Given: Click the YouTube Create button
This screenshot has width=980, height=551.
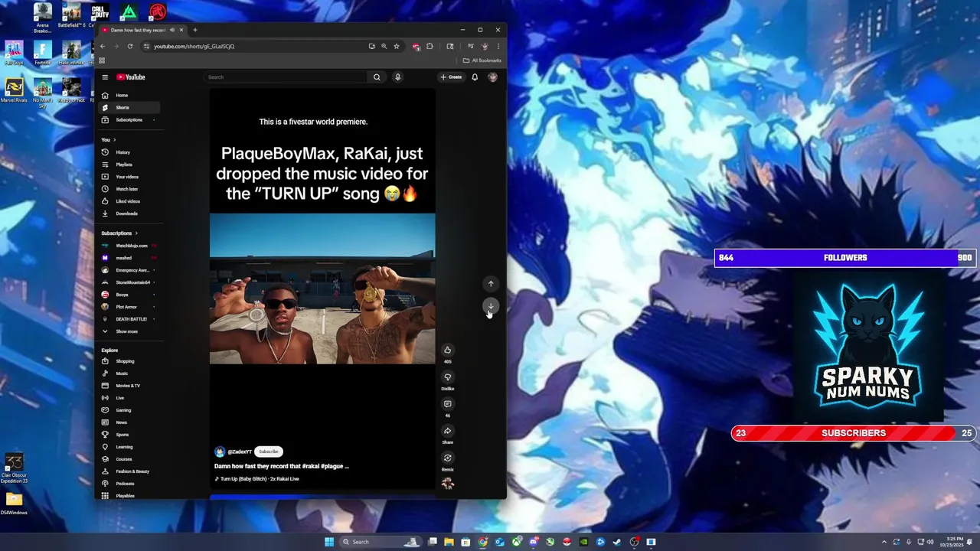Looking at the screenshot, I should [x=451, y=77].
